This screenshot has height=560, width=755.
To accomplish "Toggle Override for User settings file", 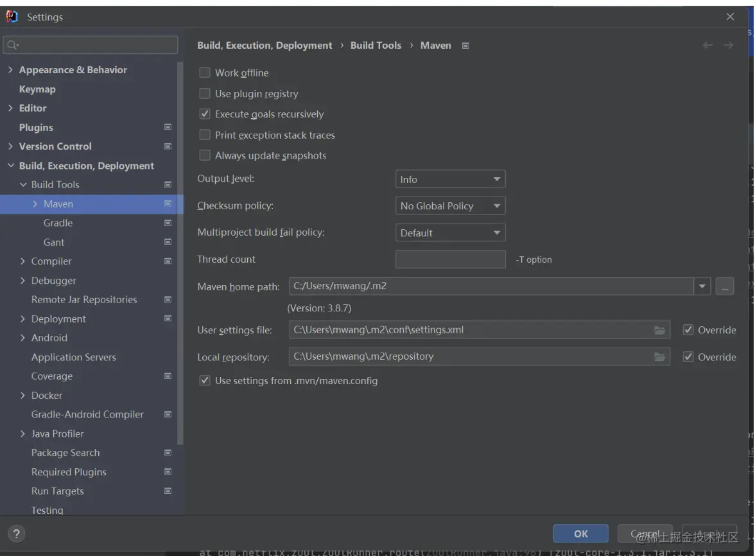I will tap(688, 330).
